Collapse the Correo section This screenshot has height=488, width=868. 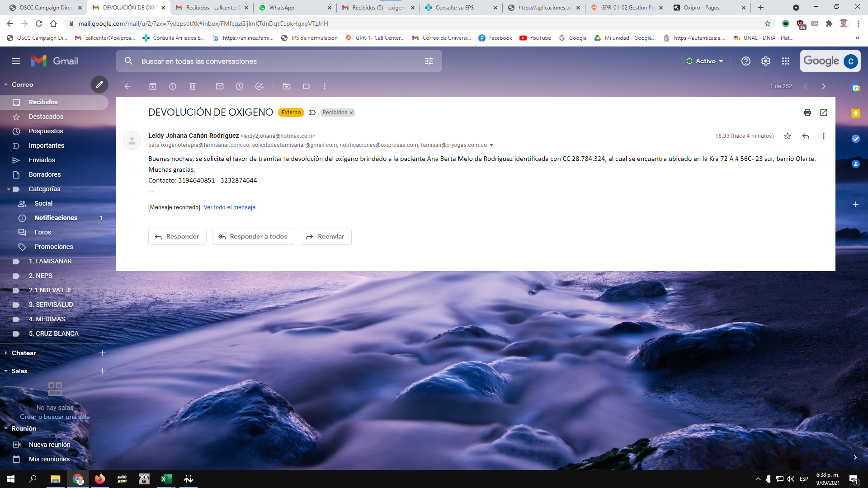tap(6, 84)
